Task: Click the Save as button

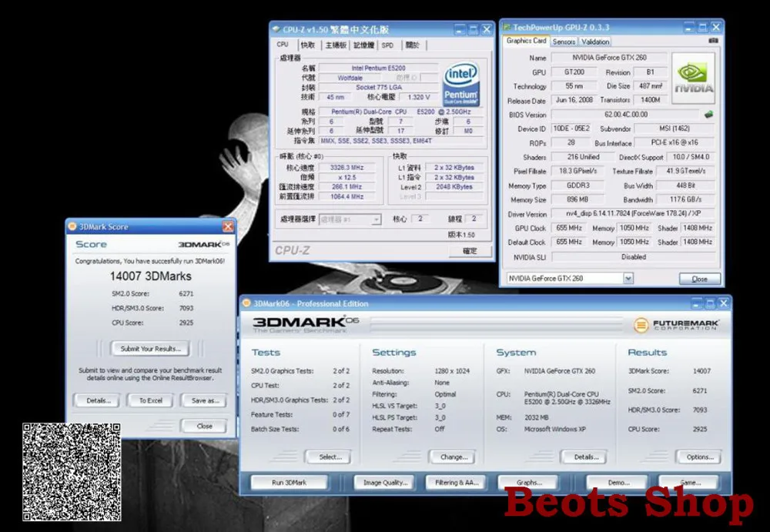Action: pyautogui.click(x=205, y=400)
